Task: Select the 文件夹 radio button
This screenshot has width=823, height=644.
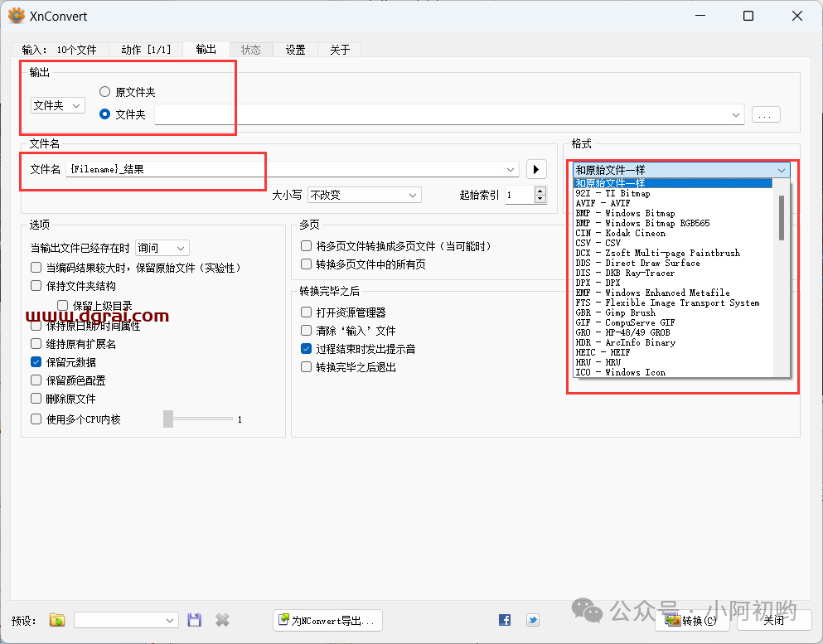Action: click(x=105, y=114)
